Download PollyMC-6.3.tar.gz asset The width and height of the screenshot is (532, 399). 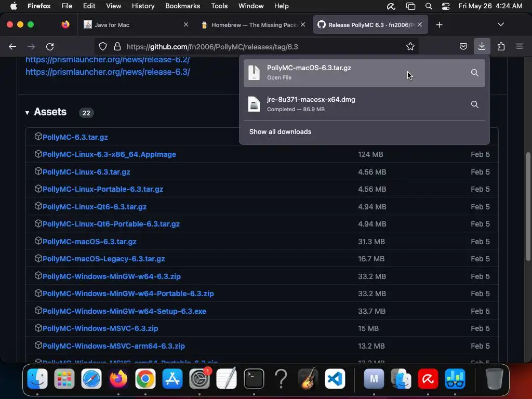(75, 137)
